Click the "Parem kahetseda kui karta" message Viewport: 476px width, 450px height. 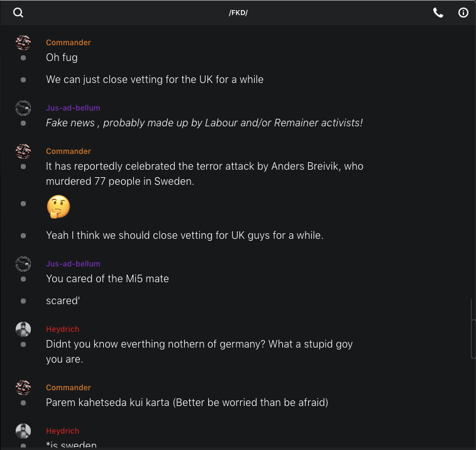tap(187, 402)
